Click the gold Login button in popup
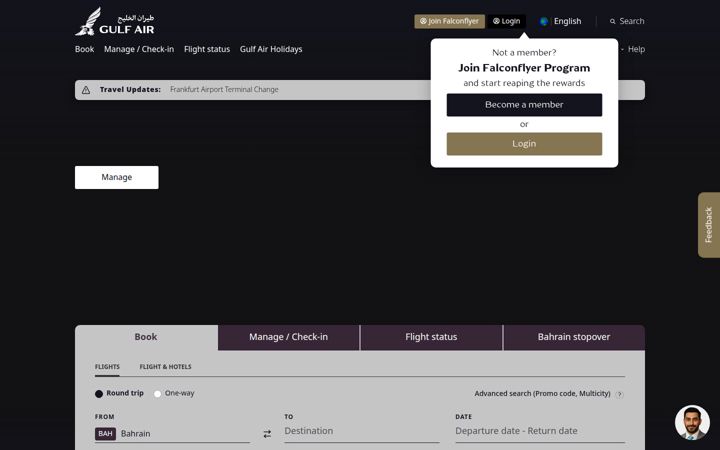This screenshot has width=720, height=450. [x=524, y=144]
